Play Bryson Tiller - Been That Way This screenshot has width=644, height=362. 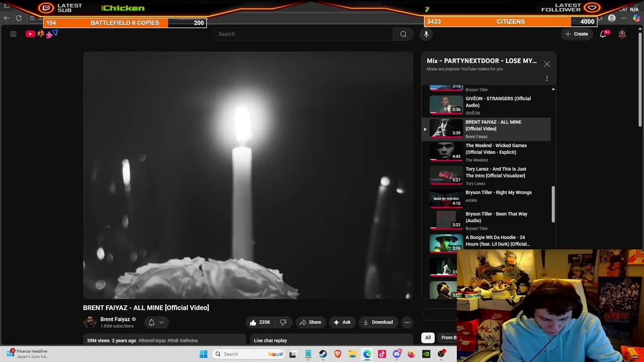tap(486, 221)
